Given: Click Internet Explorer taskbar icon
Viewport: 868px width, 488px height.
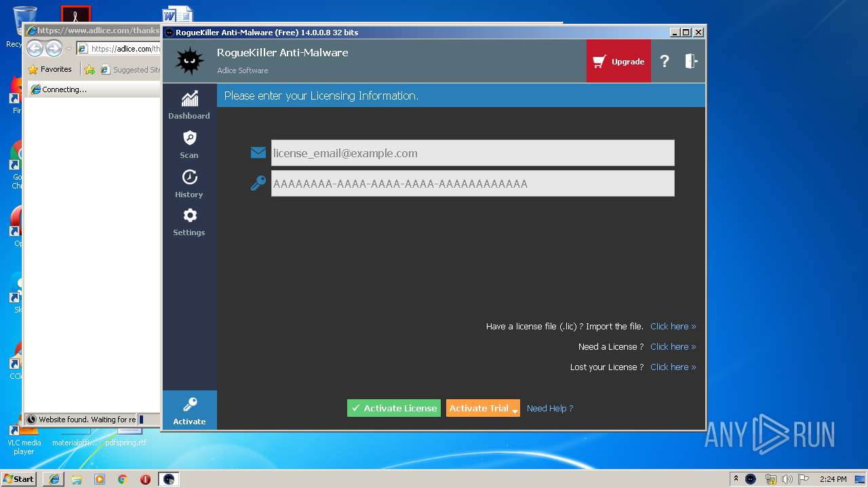Looking at the screenshot, I should pos(54,479).
